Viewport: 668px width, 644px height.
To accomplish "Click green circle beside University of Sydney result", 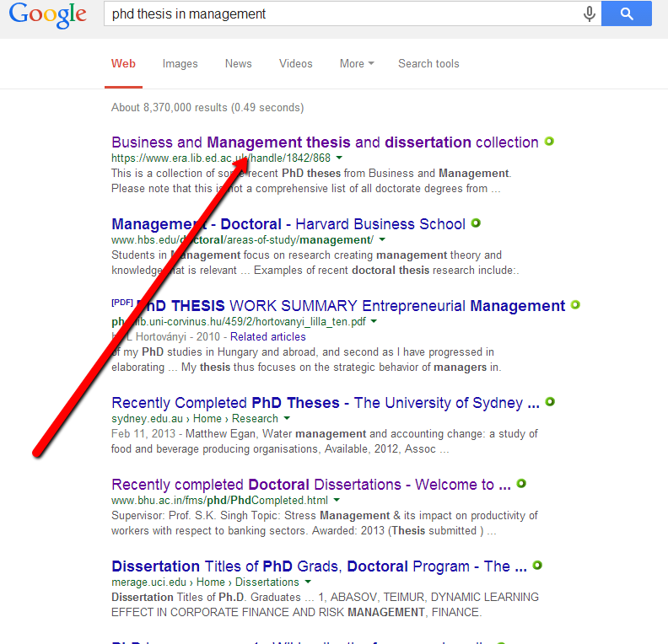I will tap(550, 402).
